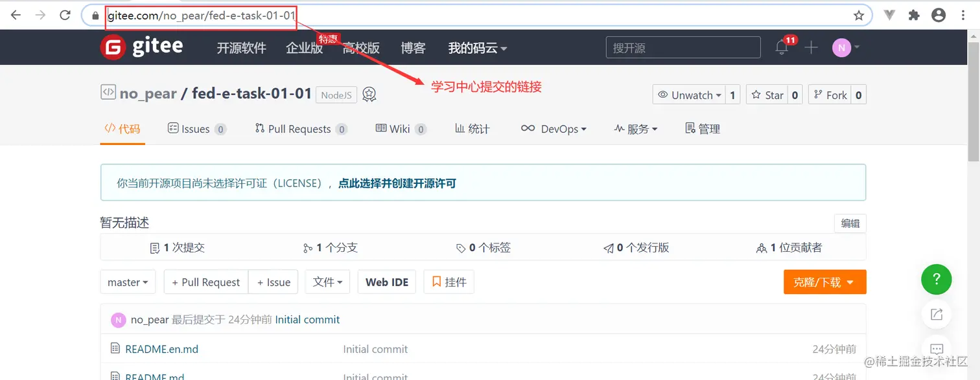
Task: Focus the 搜开源 search box
Action: pyautogui.click(x=683, y=47)
